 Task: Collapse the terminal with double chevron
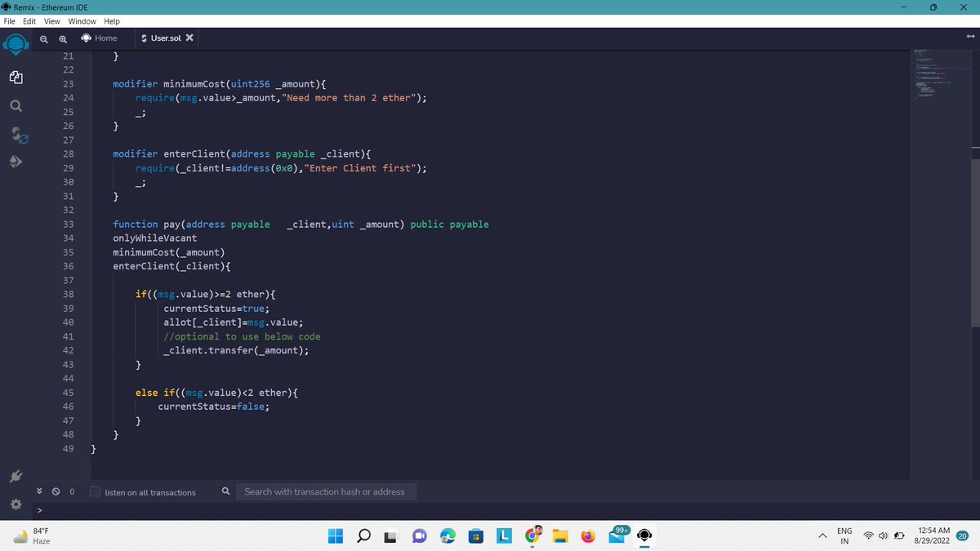click(40, 491)
